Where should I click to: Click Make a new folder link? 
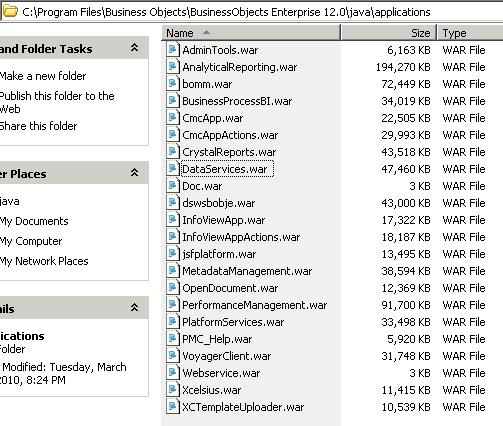43,76
